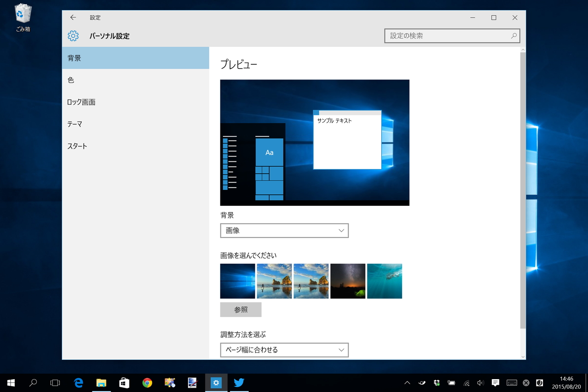
Task: Click the gear icon next to パーソナル設定
Action: (73, 36)
